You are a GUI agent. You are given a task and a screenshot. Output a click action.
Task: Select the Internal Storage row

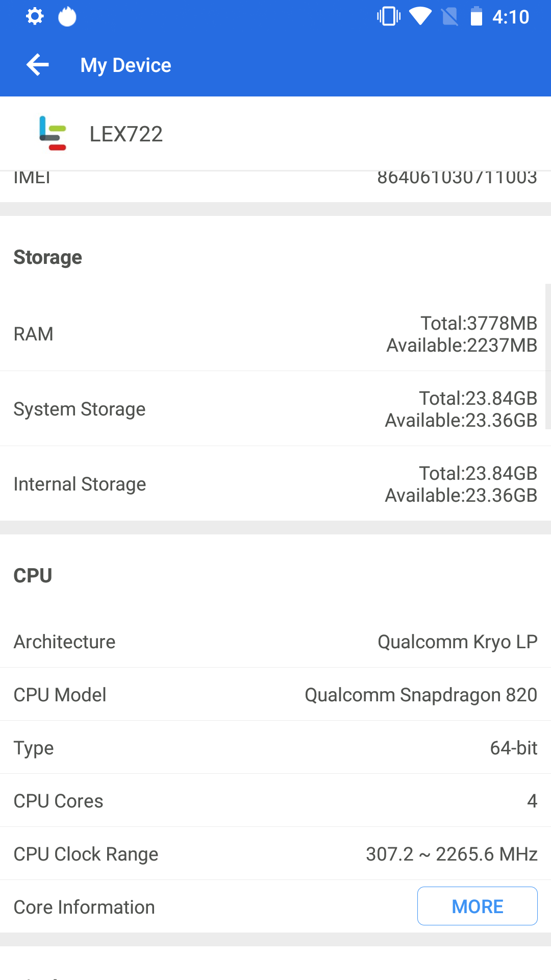click(x=275, y=484)
